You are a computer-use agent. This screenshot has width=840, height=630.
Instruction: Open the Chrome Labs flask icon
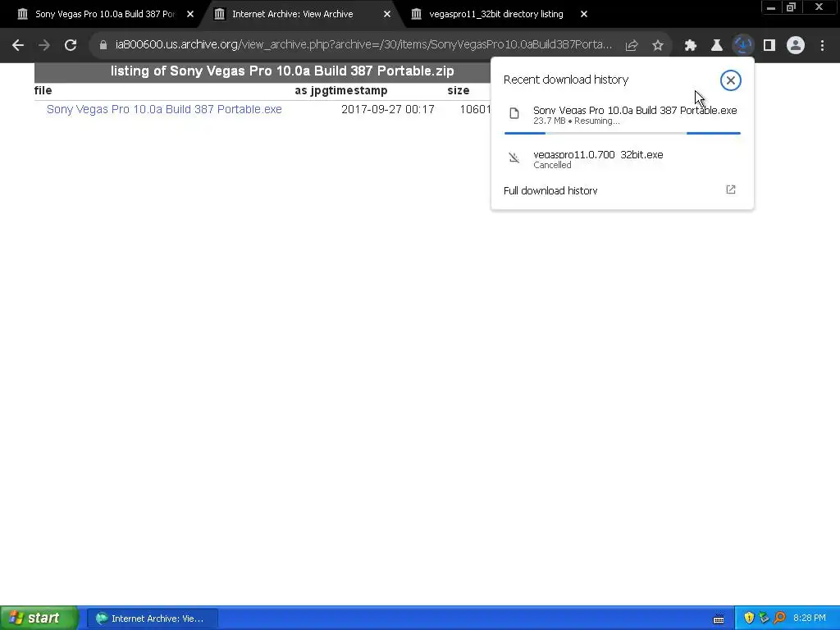[x=717, y=46]
